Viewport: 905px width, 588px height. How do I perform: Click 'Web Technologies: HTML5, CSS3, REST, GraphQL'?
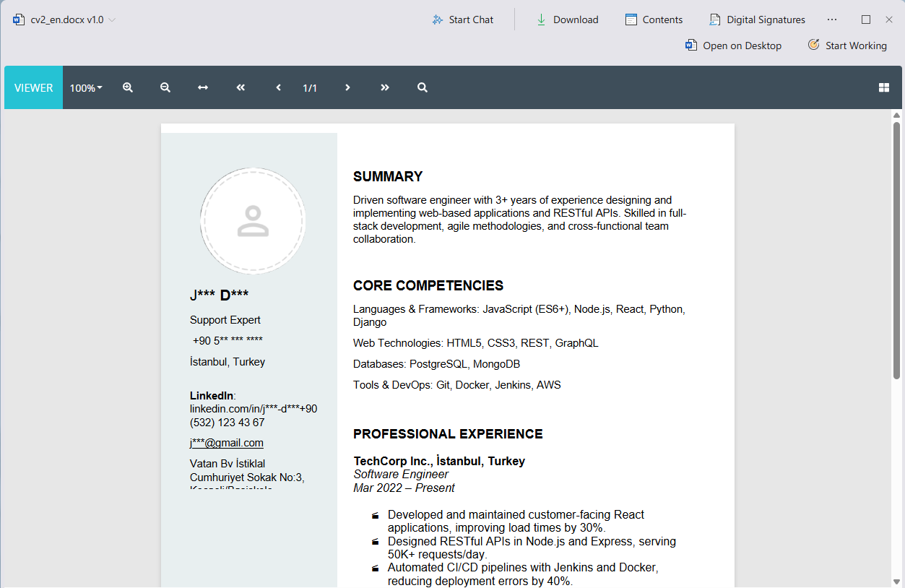coord(476,343)
